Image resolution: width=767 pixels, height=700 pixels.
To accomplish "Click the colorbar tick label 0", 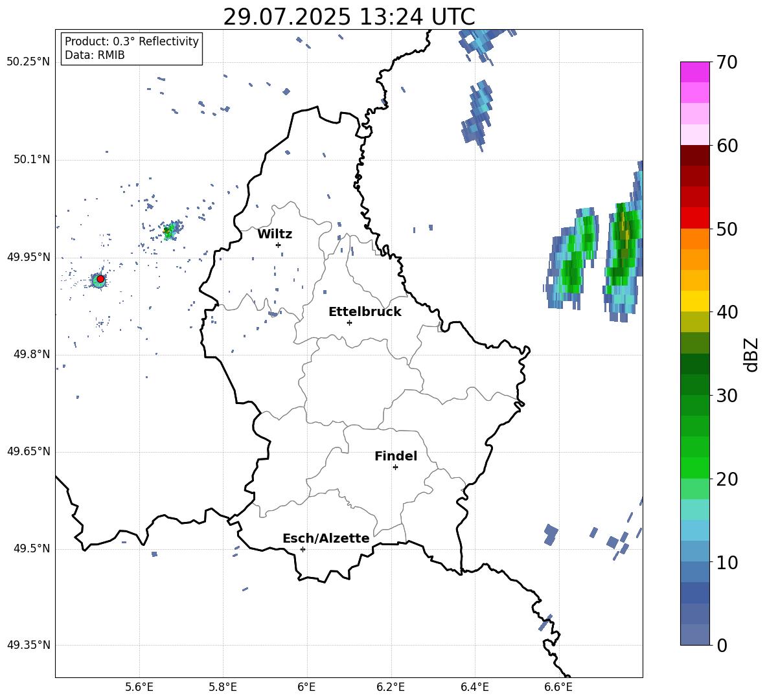I will 722,645.
